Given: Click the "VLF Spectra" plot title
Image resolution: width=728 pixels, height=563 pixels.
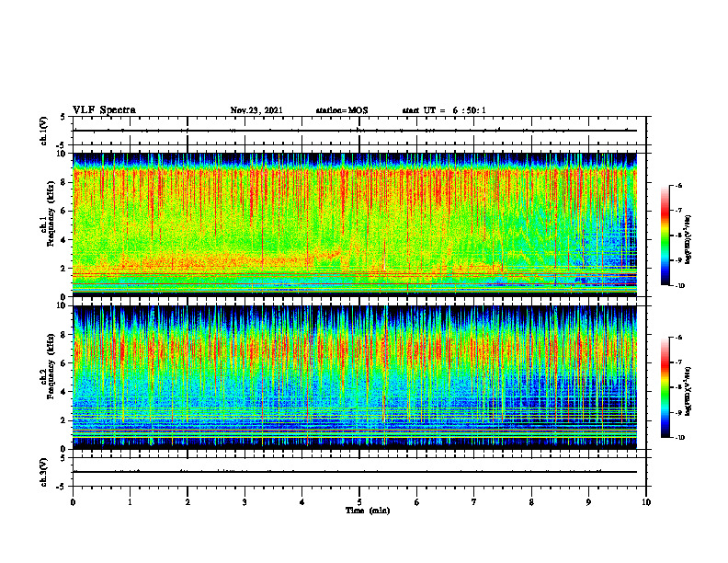Looking at the screenshot, I should tap(104, 110).
